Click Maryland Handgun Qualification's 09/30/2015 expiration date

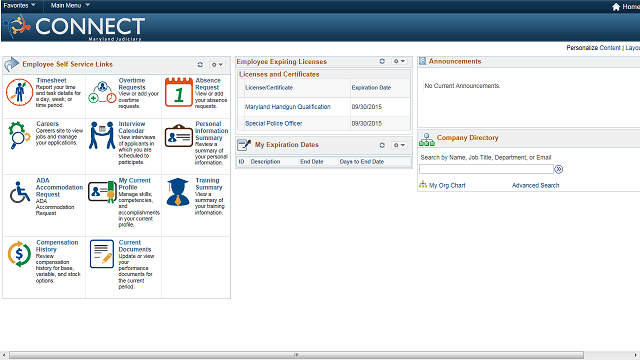[367, 107]
